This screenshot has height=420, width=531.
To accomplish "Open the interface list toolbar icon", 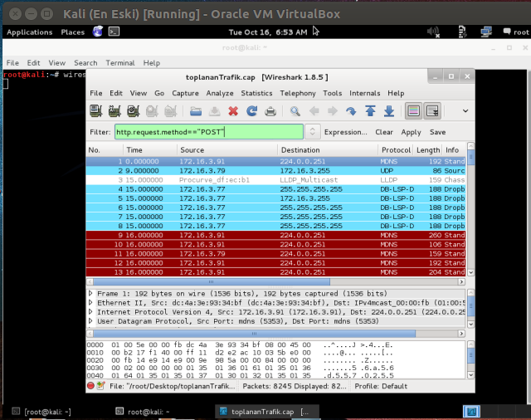I will [x=96, y=111].
